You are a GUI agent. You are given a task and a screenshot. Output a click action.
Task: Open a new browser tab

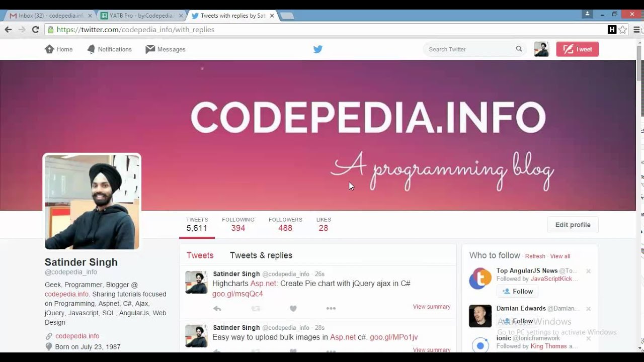(x=287, y=16)
